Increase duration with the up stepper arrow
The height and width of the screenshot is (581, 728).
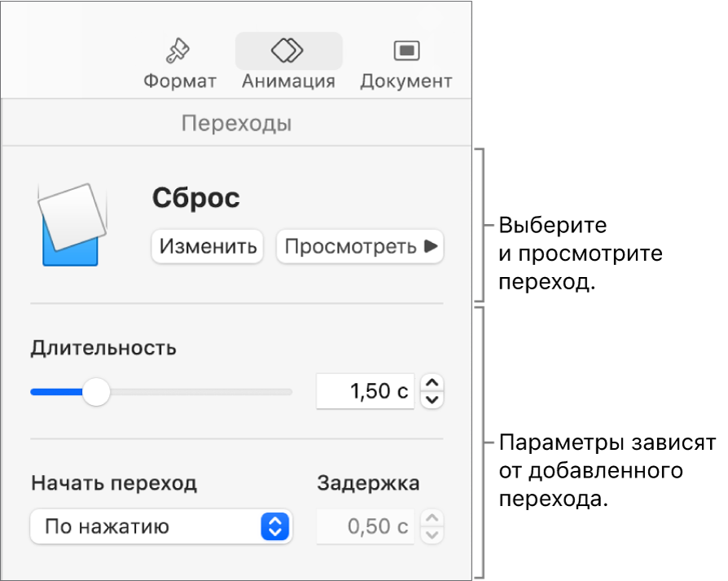pos(432,383)
